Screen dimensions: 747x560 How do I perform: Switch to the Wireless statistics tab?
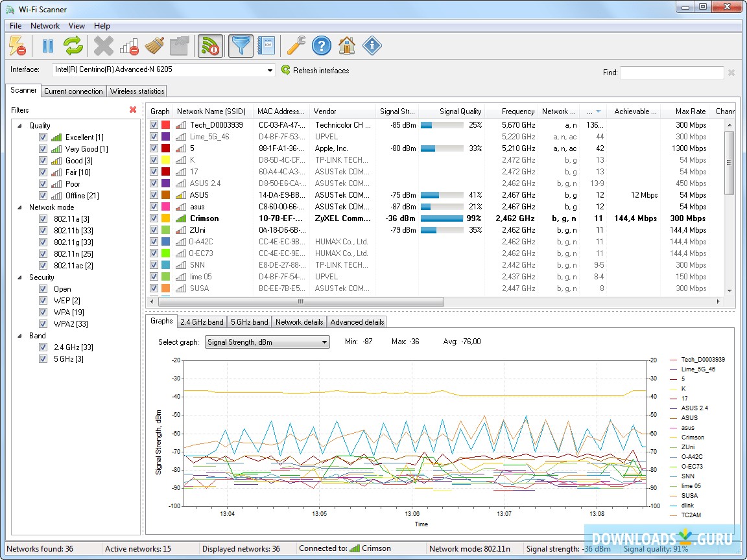(137, 91)
